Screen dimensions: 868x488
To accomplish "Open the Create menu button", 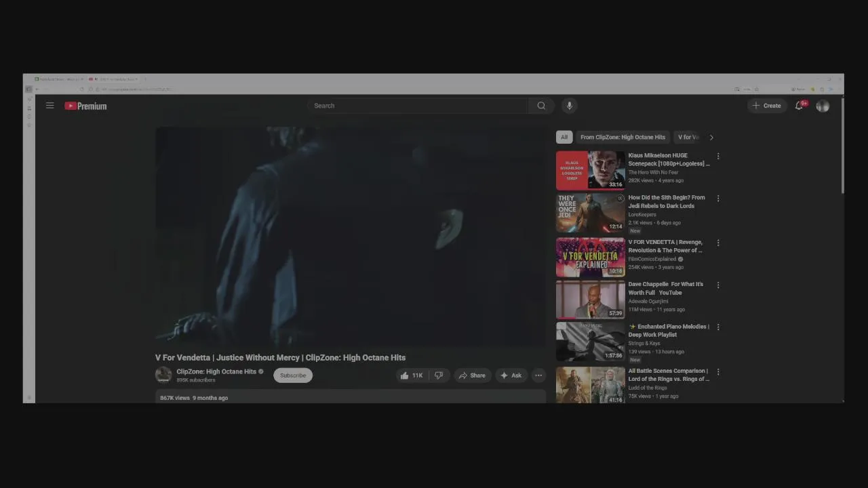I will click(767, 106).
